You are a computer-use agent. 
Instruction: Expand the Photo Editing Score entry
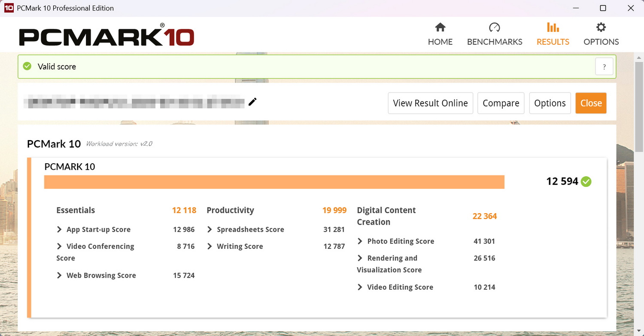coord(360,241)
